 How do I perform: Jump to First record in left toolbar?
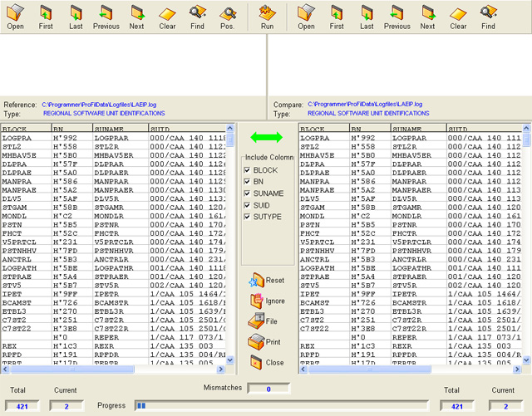pos(46,16)
